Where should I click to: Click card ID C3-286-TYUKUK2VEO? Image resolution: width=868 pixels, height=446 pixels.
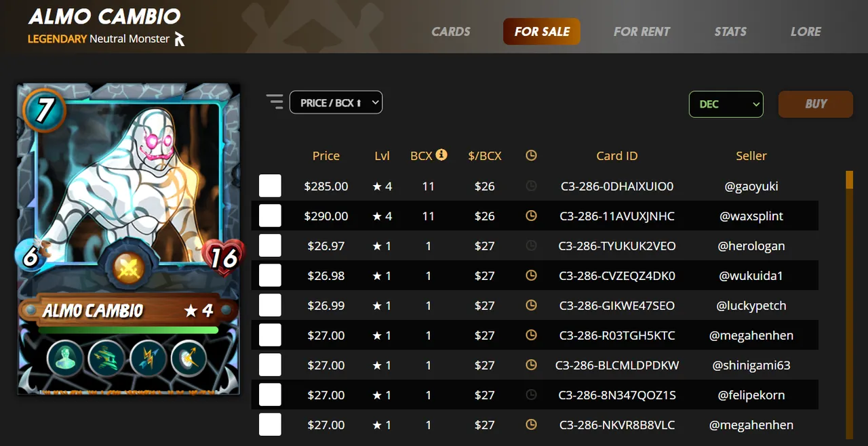pos(617,245)
